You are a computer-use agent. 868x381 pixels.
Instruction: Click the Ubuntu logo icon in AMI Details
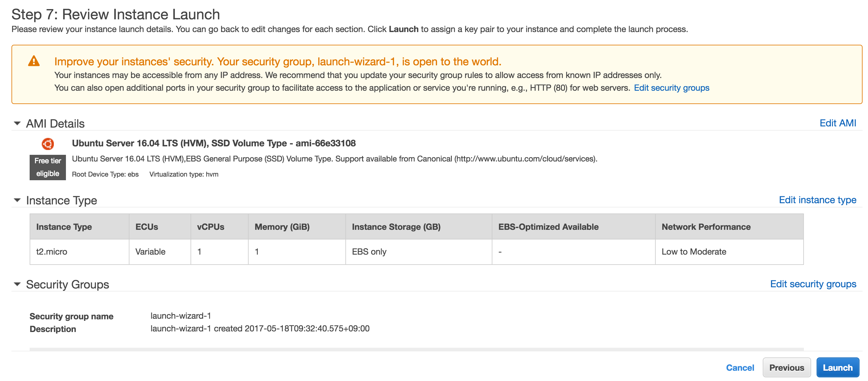48,144
